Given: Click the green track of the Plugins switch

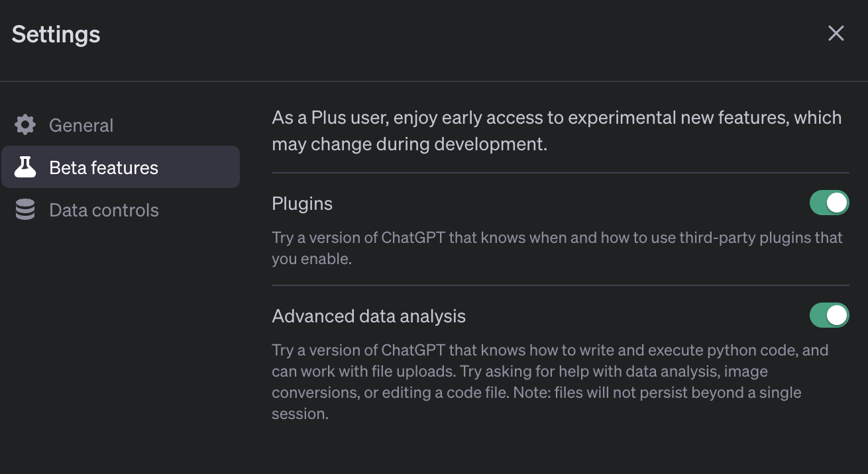Looking at the screenshot, I should [x=818, y=203].
